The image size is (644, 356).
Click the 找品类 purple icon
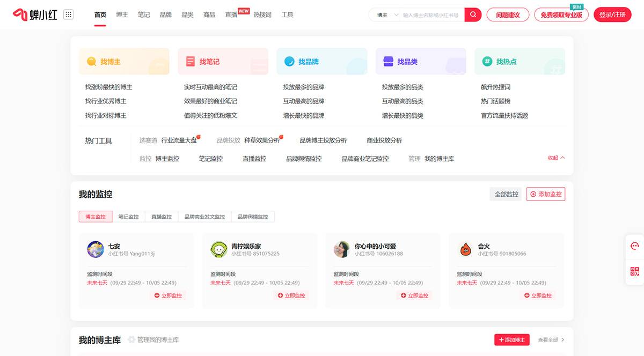[x=387, y=61]
